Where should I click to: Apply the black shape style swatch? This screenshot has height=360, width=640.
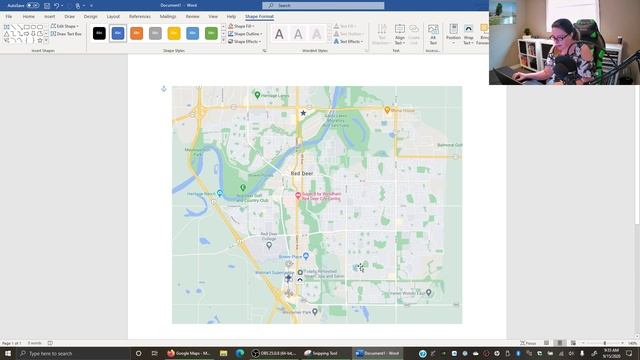pos(99,33)
